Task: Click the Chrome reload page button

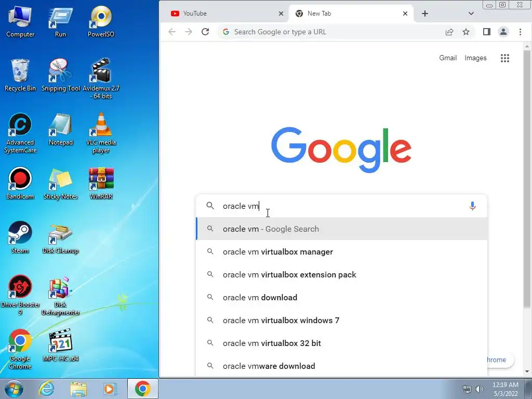Action: tap(205, 32)
